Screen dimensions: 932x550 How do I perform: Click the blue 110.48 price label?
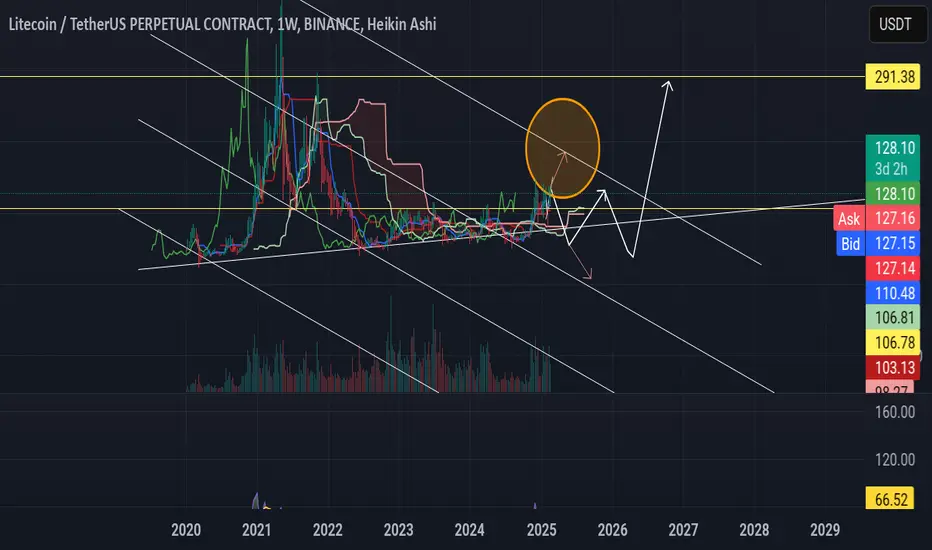[x=892, y=293]
